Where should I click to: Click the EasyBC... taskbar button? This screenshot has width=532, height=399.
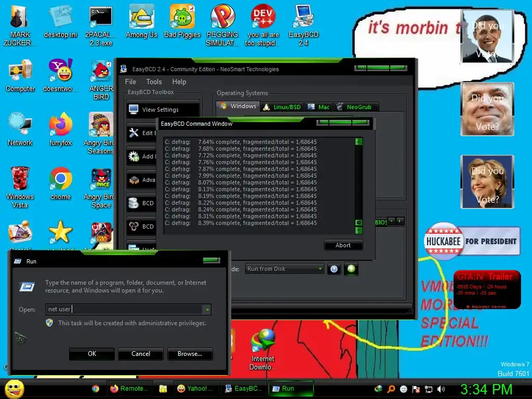(x=244, y=389)
